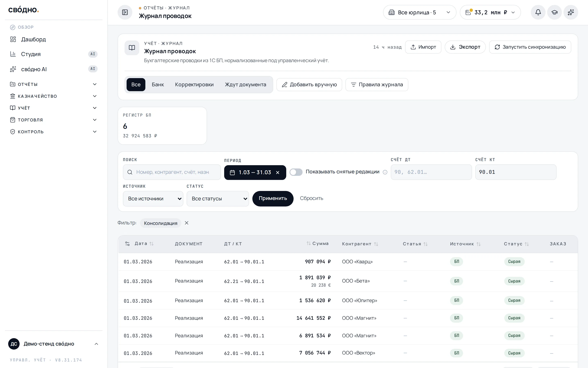Sort table by Статус
588x368 pixels.
pos(516,244)
